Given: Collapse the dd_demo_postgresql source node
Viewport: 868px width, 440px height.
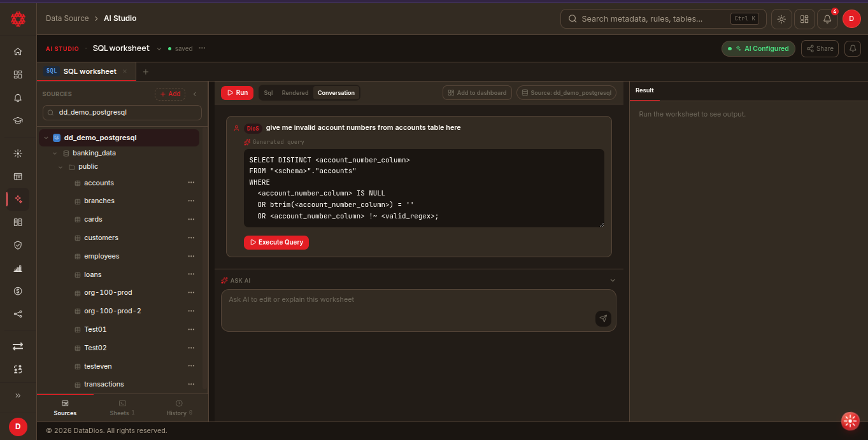Looking at the screenshot, I should point(46,138).
